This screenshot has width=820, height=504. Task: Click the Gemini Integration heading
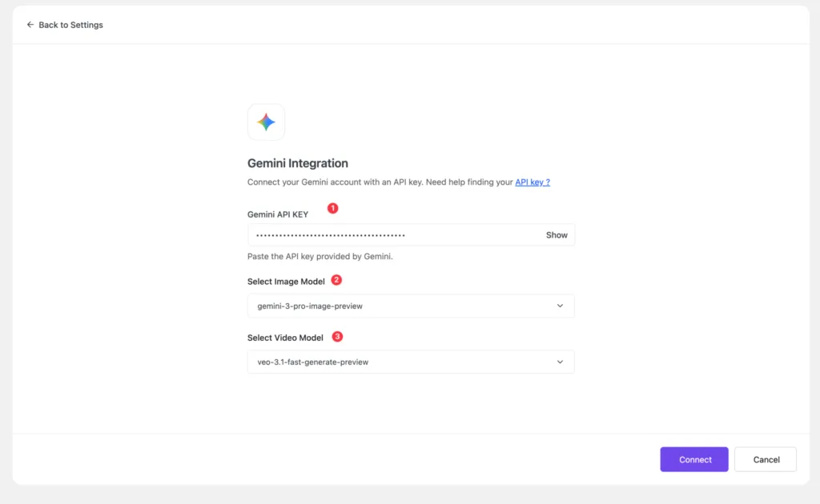pyautogui.click(x=298, y=163)
